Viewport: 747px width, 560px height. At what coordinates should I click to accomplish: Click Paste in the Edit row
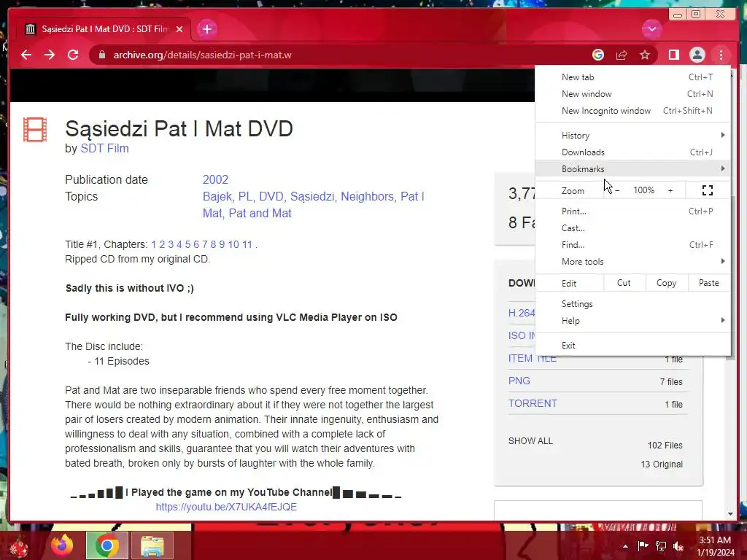[x=709, y=283]
